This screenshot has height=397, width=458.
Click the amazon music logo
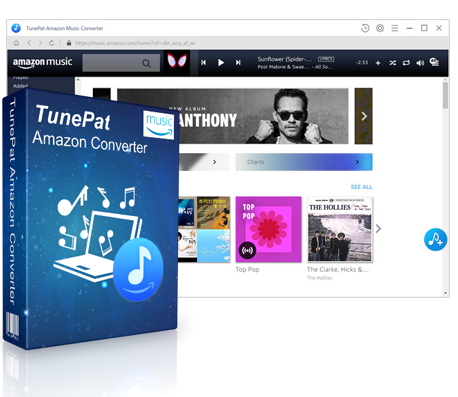[42, 63]
